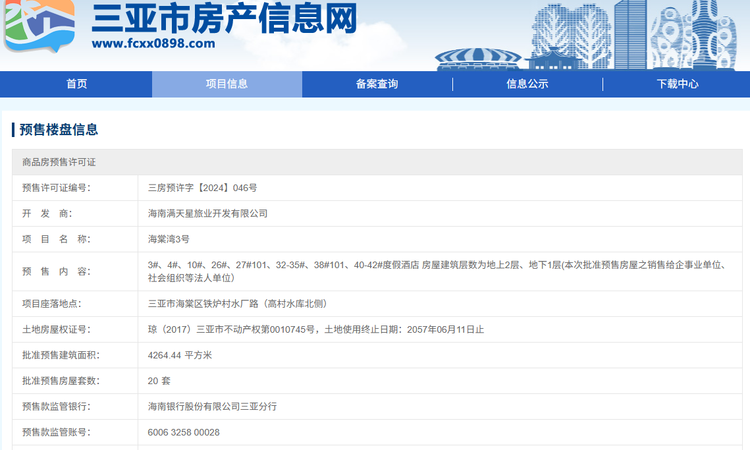Open the 首页 navigation tab
Screen dimensions: 750x450
77,84
